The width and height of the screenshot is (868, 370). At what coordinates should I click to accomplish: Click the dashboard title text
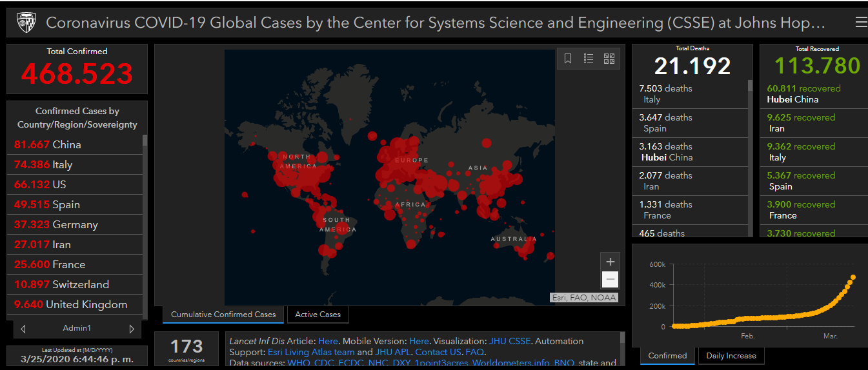tap(436, 23)
